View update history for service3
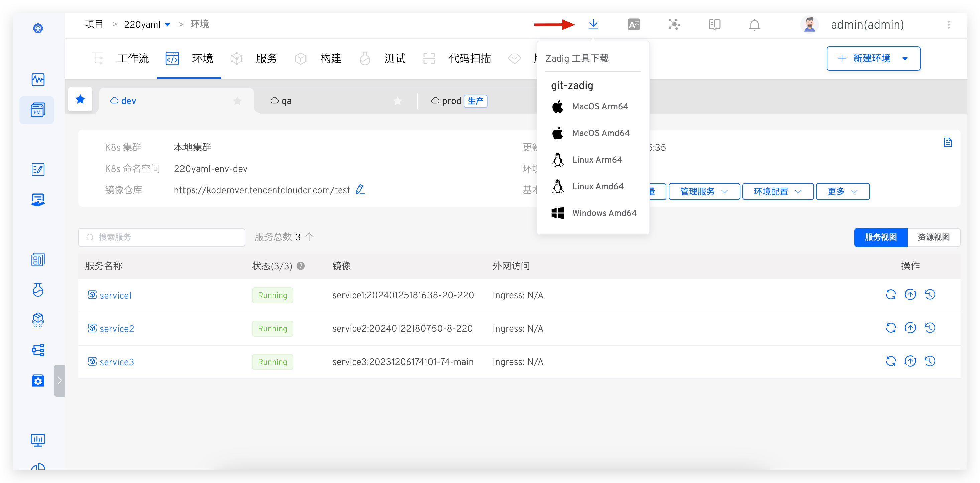Screen dimensions: 980x483 [x=930, y=361]
